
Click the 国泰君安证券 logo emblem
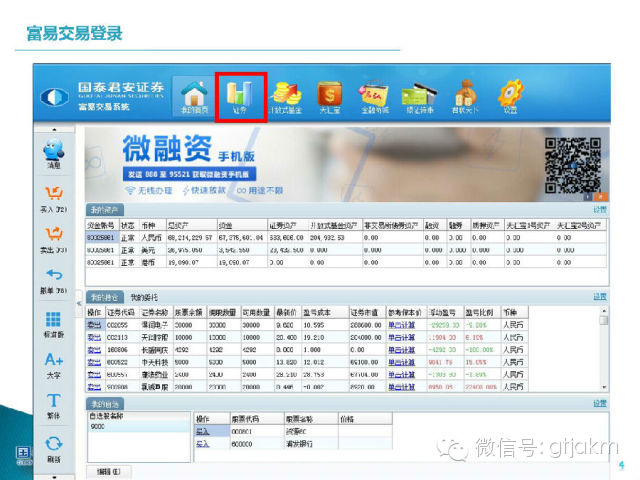click(54, 97)
